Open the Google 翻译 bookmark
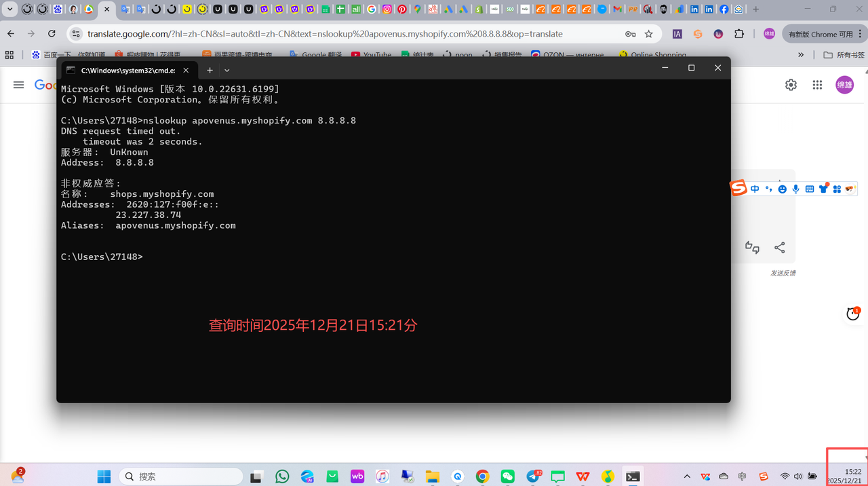The height and width of the screenshot is (486, 868). (315, 55)
